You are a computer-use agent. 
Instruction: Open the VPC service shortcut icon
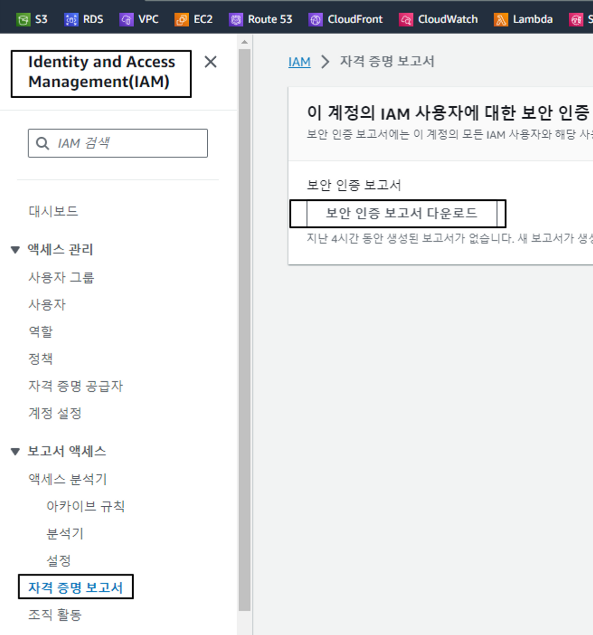tap(126, 19)
